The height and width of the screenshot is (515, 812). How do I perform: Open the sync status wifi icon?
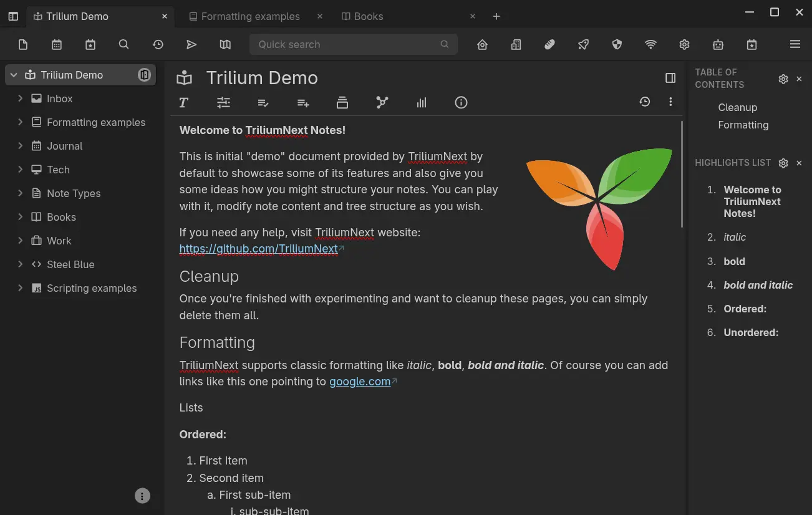pos(650,44)
